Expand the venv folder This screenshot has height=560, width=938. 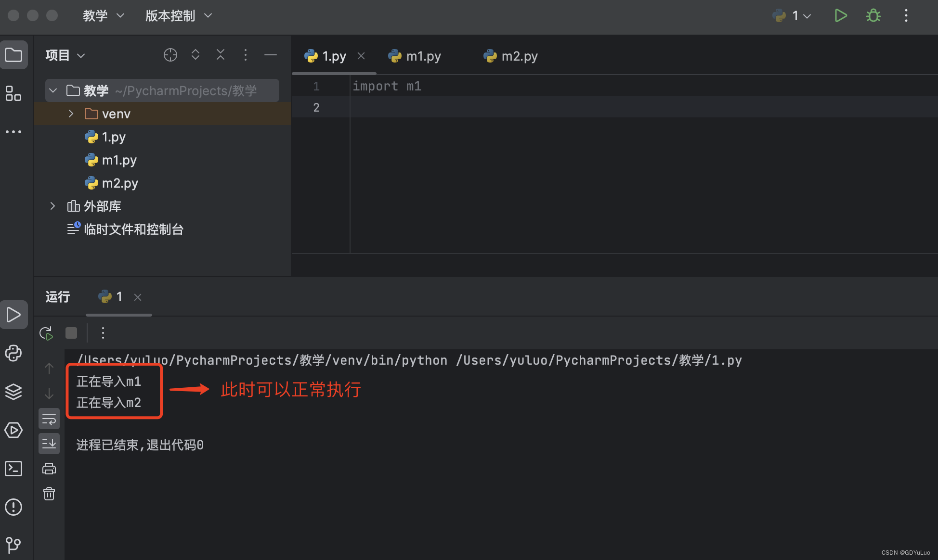[71, 114]
